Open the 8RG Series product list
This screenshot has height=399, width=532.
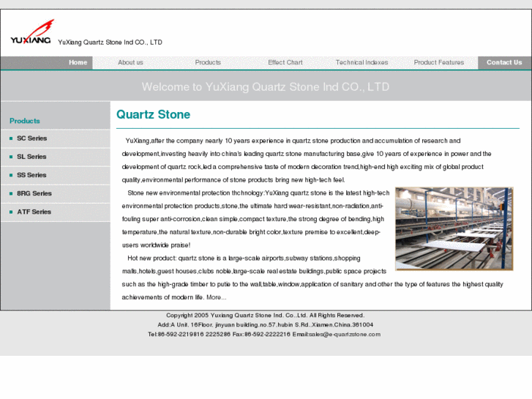[34, 193]
